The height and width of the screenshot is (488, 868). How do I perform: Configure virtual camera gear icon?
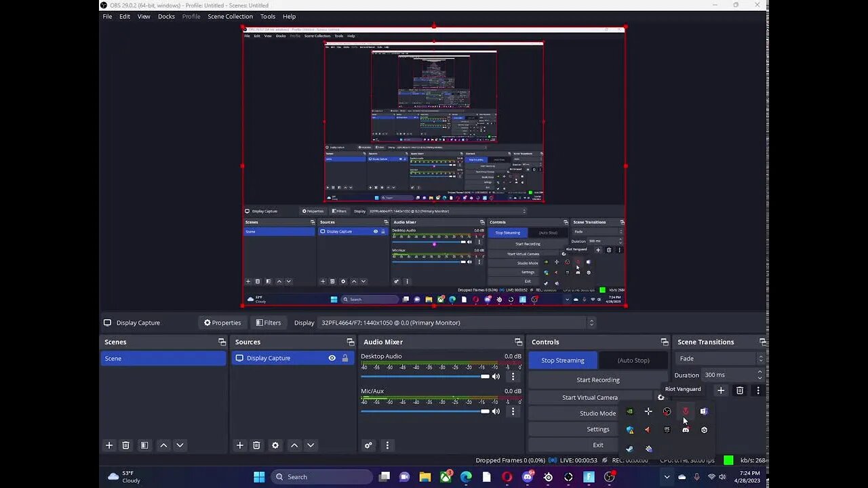pos(661,398)
